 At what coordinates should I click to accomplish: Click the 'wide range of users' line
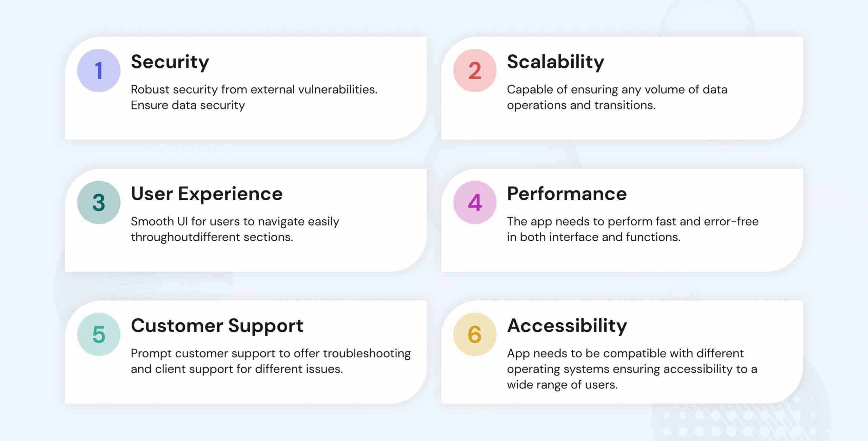[562, 385]
